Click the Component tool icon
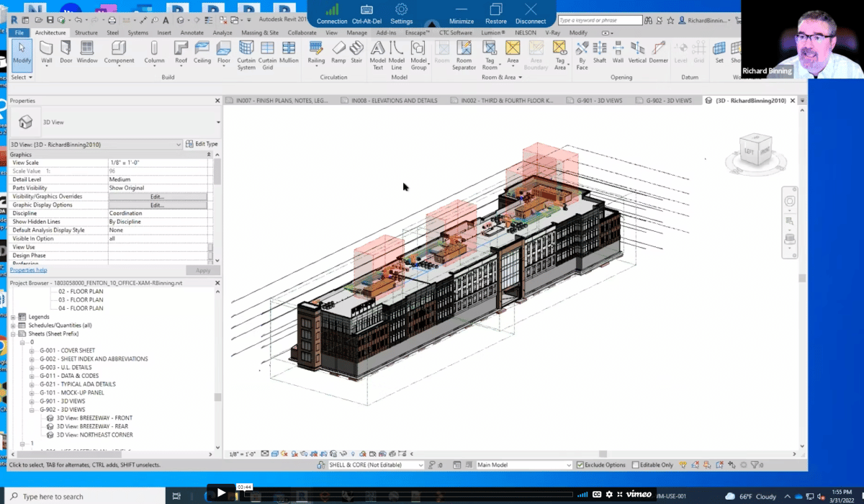 [119, 52]
